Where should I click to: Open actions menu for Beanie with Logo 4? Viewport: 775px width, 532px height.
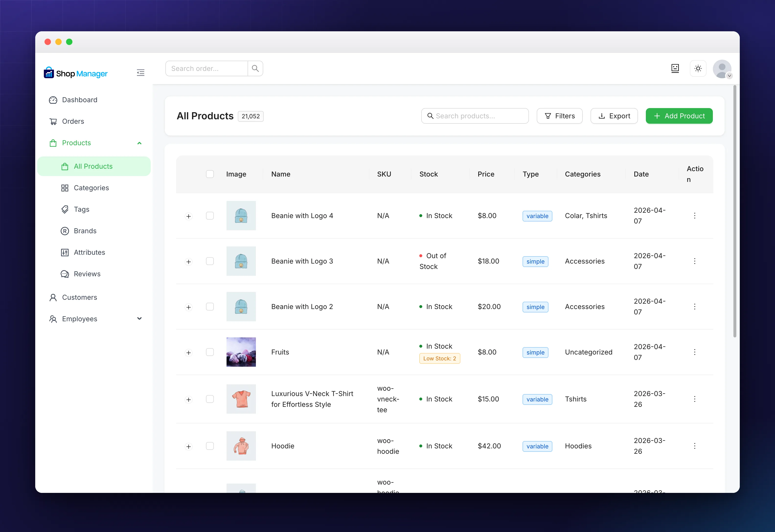pos(695,216)
